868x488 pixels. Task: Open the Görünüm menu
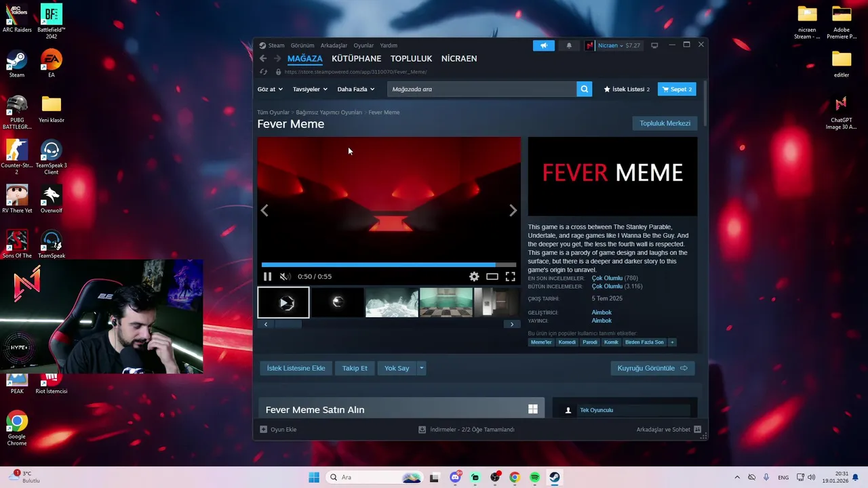tap(302, 45)
